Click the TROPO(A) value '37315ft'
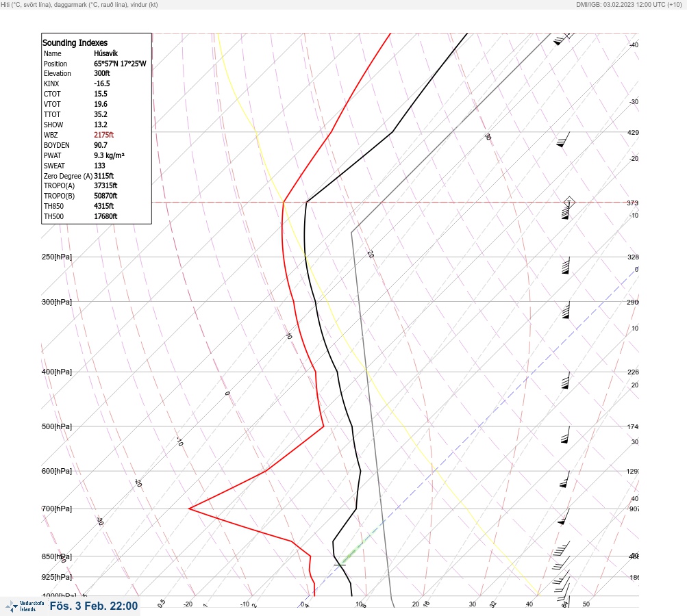Screen dimensions: 687x616 (105, 185)
